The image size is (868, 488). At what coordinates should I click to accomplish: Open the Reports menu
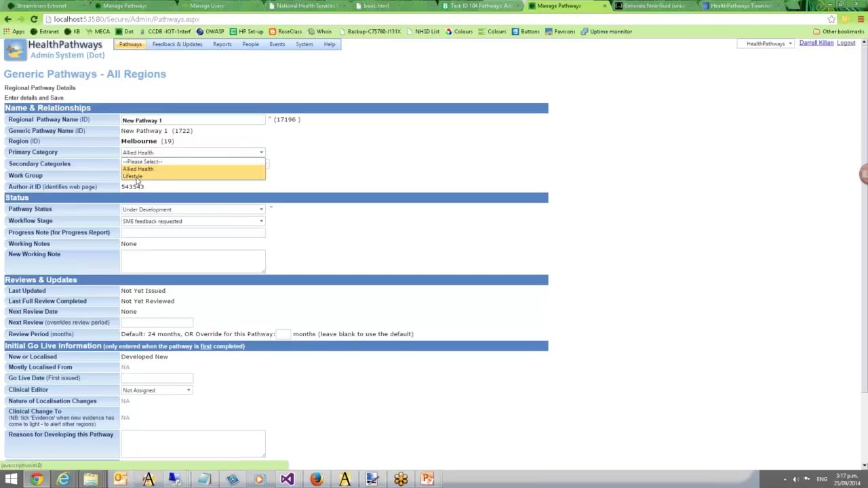[x=222, y=45]
